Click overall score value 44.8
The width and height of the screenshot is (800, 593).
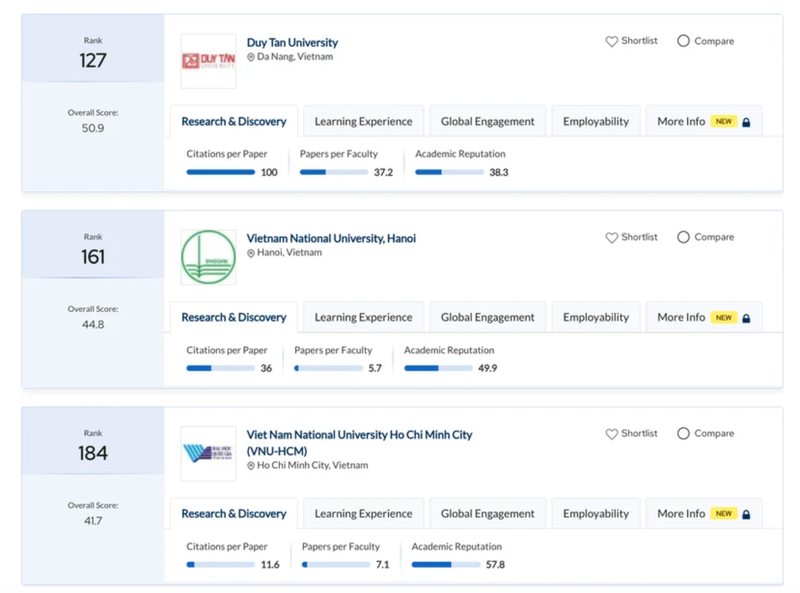[93, 325]
